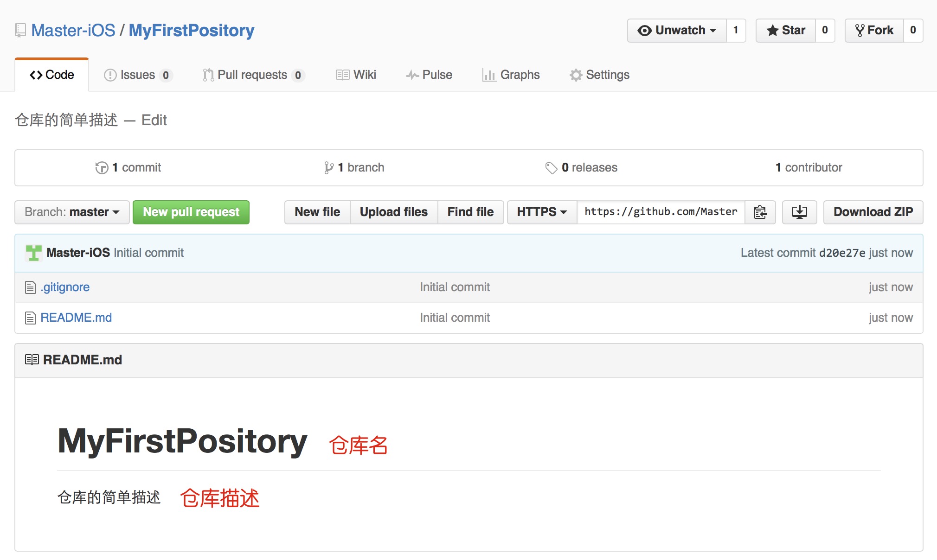Click Find file button
The height and width of the screenshot is (560, 937).
tap(470, 212)
